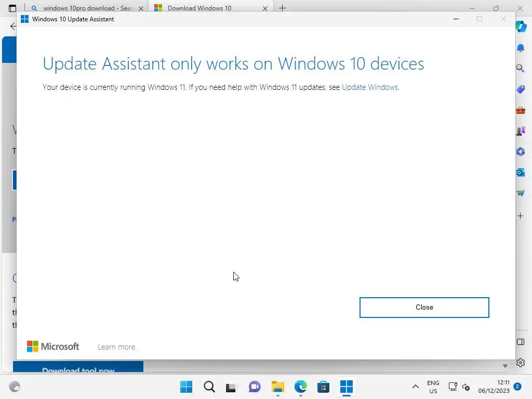Open Task View on the taskbar

pos(231,387)
